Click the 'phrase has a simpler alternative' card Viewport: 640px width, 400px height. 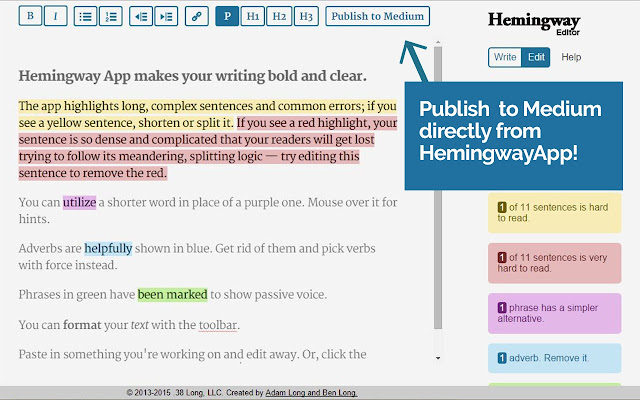555,313
